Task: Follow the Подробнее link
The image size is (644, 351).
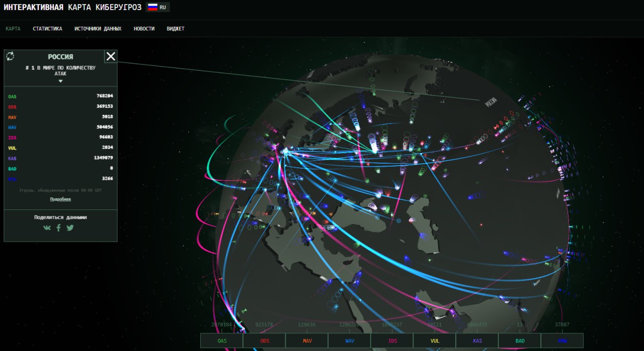Action: 60,199
